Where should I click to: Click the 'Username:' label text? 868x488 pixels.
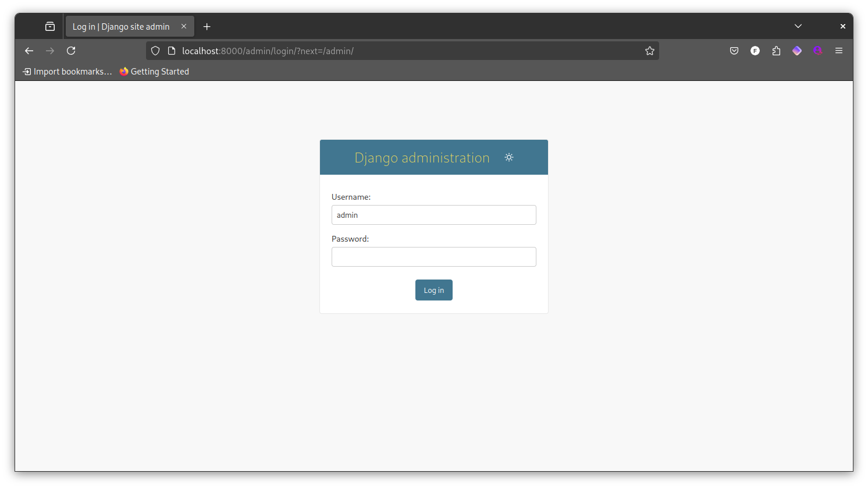pyautogui.click(x=351, y=197)
